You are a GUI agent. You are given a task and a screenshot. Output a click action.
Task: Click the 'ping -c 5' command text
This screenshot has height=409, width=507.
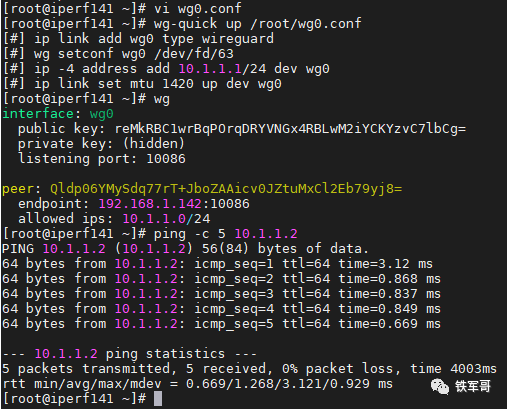click(x=189, y=234)
